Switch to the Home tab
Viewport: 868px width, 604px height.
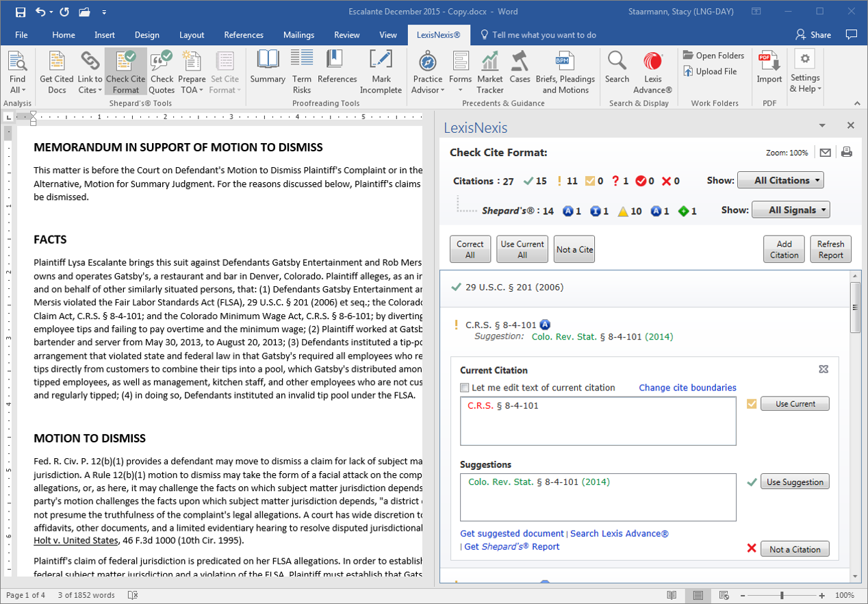pyautogui.click(x=64, y=35)
